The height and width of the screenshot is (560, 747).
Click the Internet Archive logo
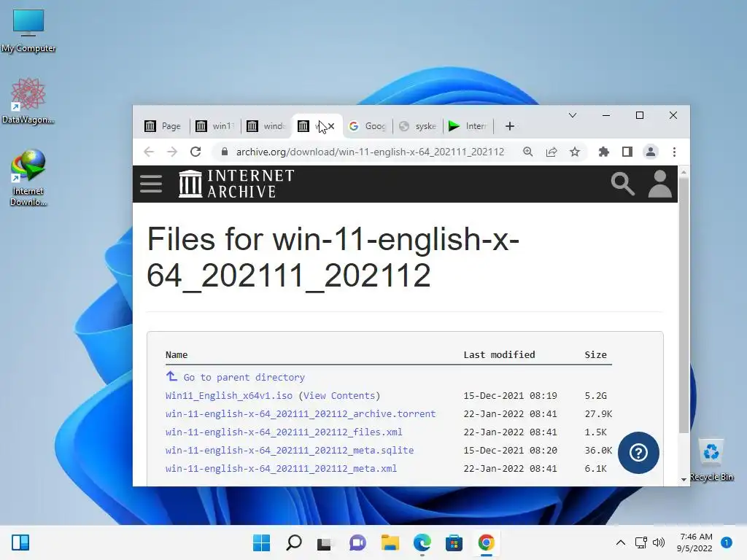[236, 184]
